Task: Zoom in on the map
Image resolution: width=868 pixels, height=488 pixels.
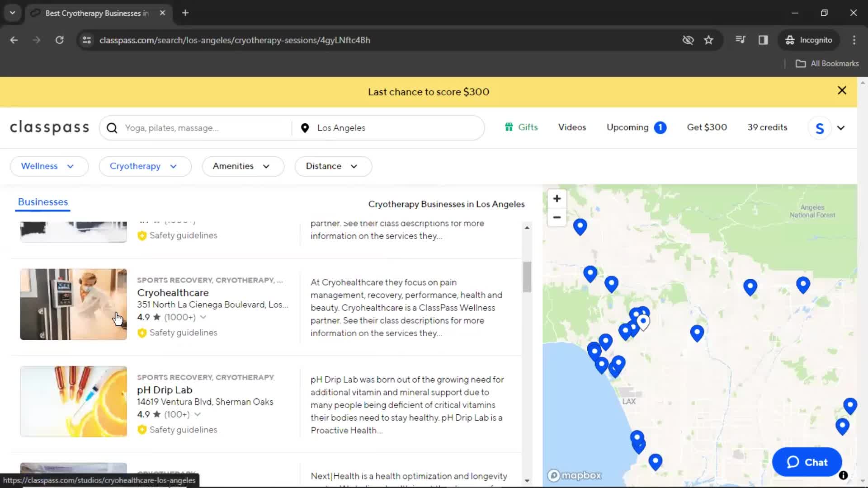Action: click(557, 199)
